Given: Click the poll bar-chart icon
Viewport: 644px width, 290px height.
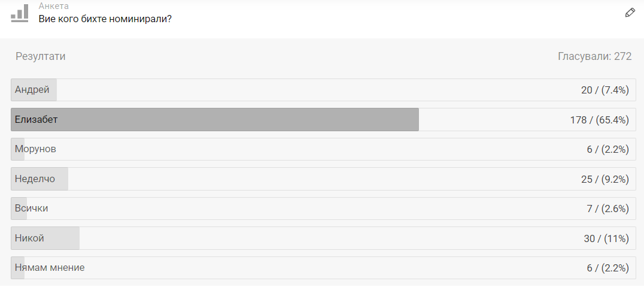Looking at the screenshot, I should coord(20,13).
